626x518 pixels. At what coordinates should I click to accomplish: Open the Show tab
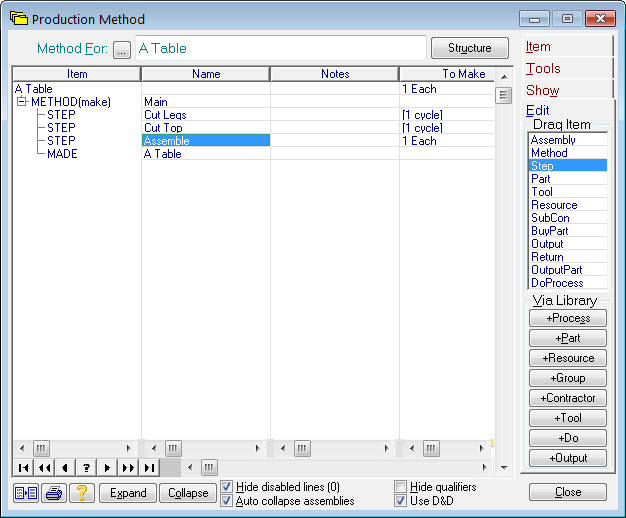[x=567, y=90]
